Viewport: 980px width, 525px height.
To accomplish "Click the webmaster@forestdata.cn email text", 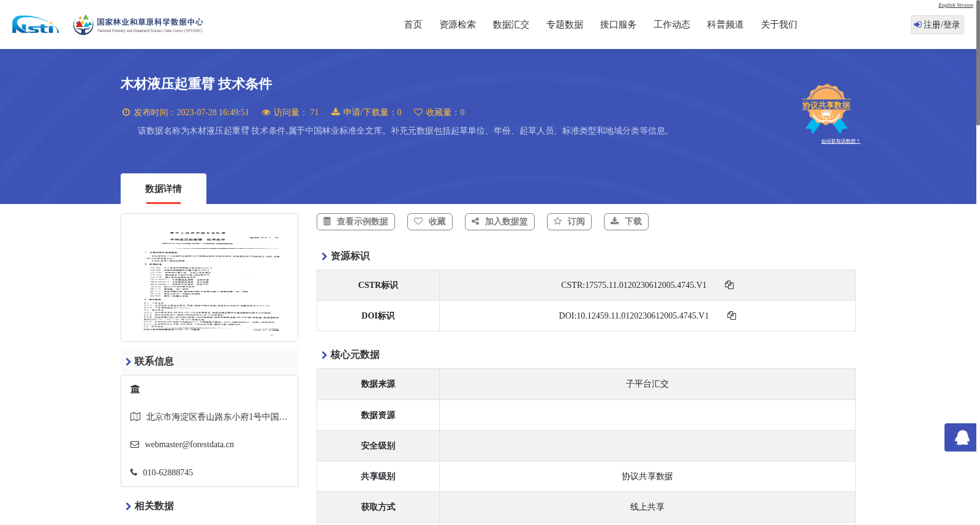I will [189, 445].
